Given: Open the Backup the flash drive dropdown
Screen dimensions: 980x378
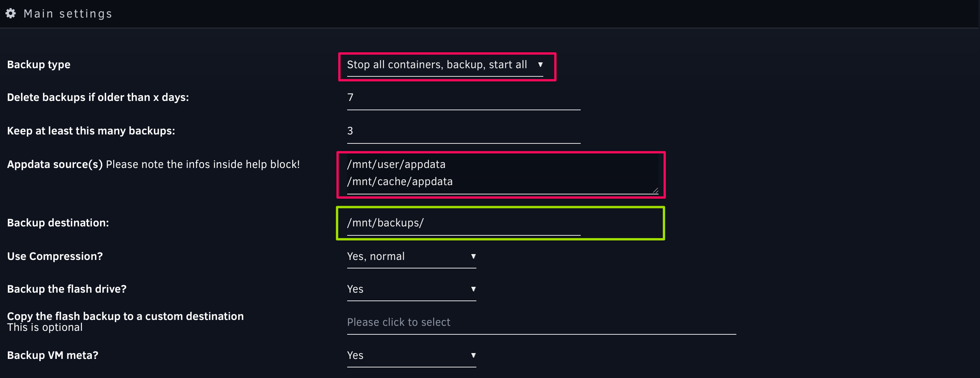Looking at the screenshot, I should [411, 290].
